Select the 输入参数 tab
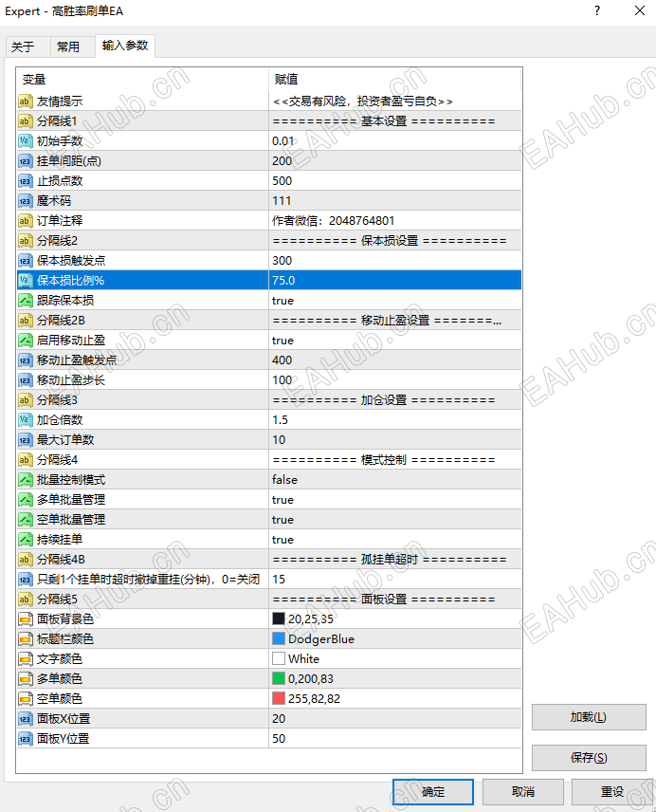Screen dimensions: 656x812 pos(125,46)
